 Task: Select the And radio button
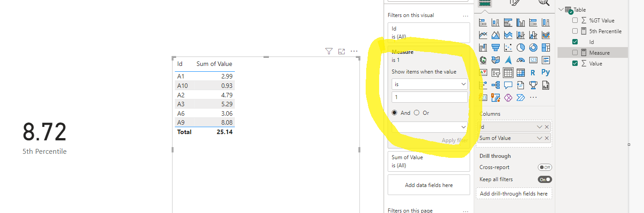tap(394, 113)
